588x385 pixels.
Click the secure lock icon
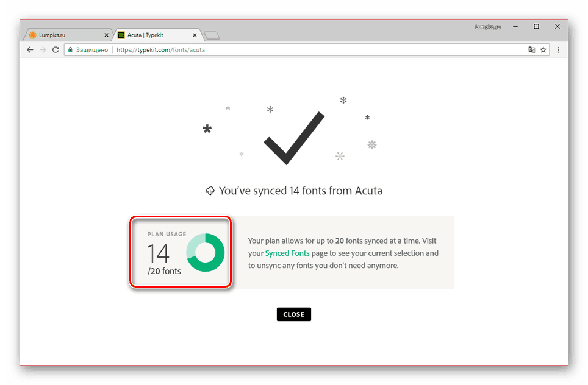click(x=70, y=50)
